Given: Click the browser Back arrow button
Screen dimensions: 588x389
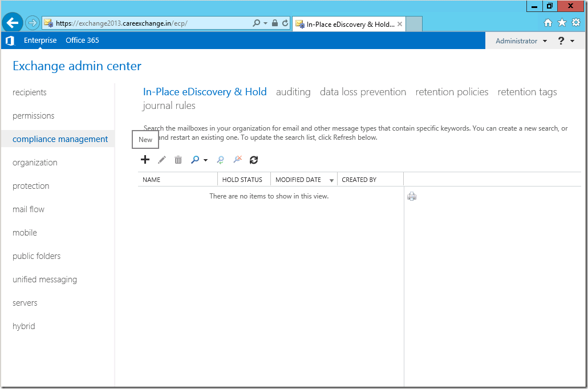Looking at the screenshot, I should (12, 23).
